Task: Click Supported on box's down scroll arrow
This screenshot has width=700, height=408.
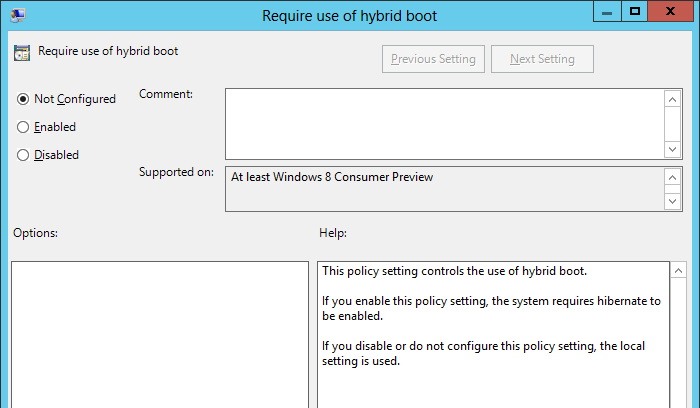Action: click(673, 201)
